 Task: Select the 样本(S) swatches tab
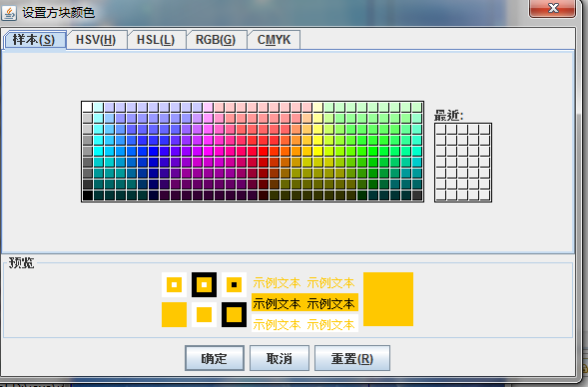click(34, 40)
